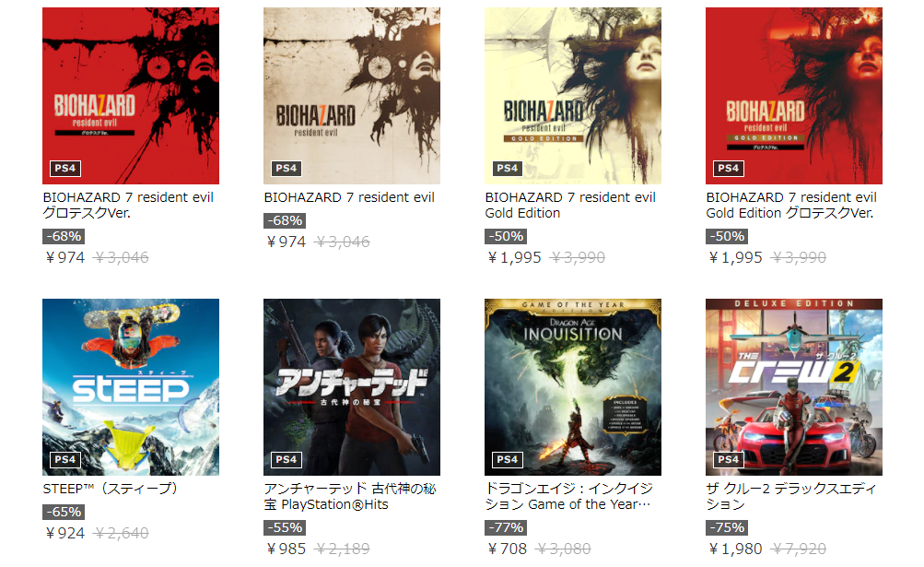Viewport: 924px width, 567px height.
Task: Open the red BIOHAZARD 7 Grotesque Ver. cover
Action: pos(131,96)
